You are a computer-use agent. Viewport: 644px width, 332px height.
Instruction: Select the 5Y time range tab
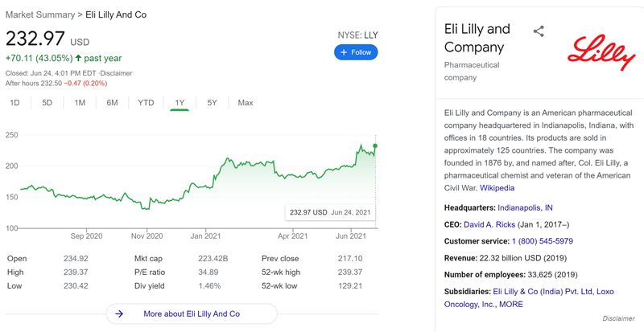pos(212,103)
